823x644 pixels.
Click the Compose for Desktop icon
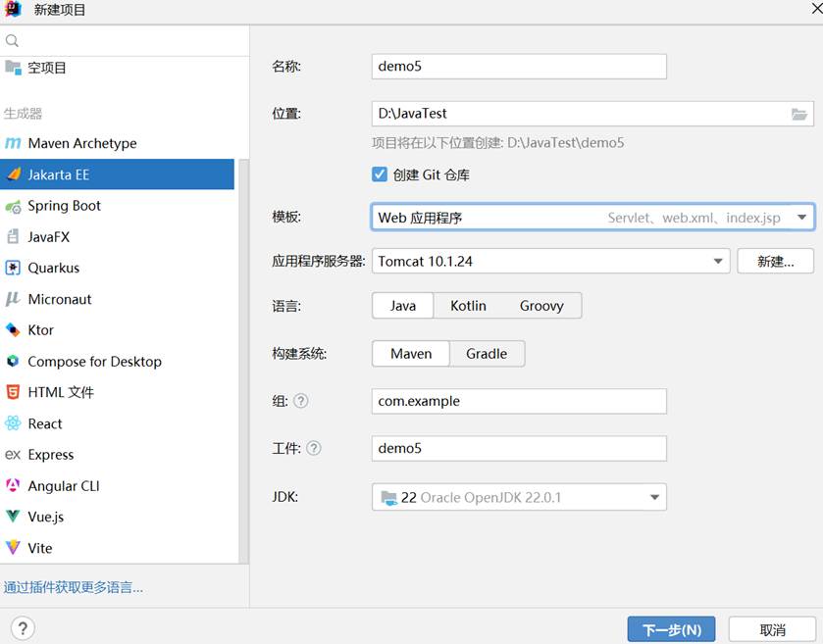tap(13, 361)
